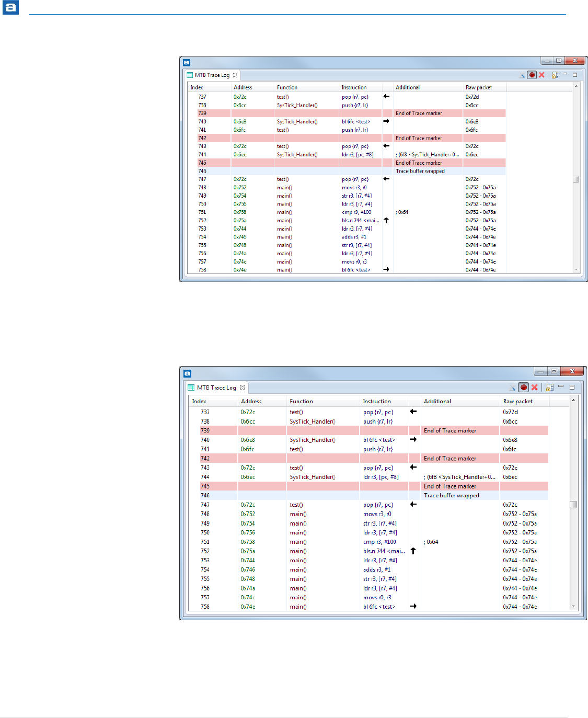This screenshot has width=588, height=718.
Task: Select End of Trace marker row 739 in lower window
Action: click(x=374, y=430)
